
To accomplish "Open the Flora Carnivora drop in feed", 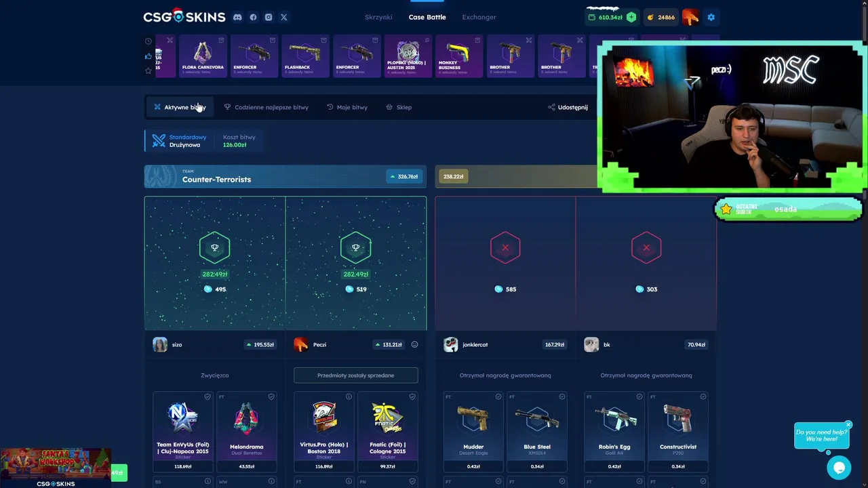I will (x=203, y=56).
